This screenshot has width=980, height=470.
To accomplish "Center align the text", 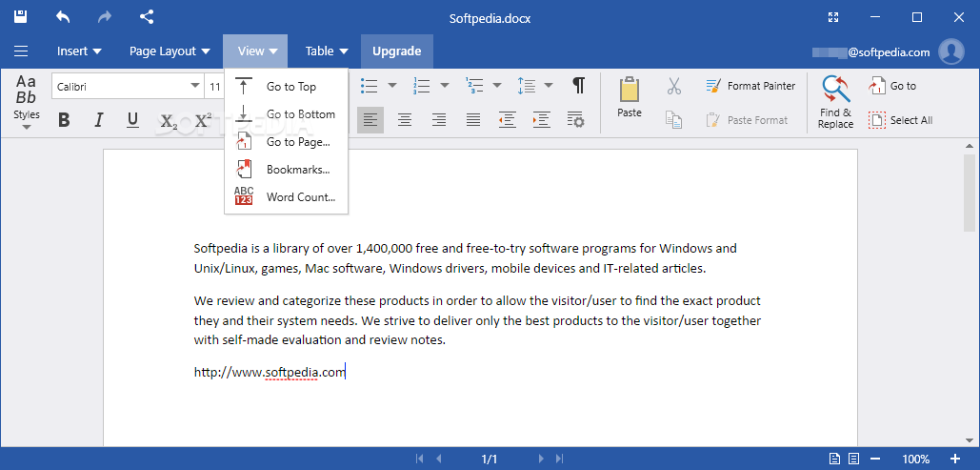I will click(x=405, y=120).
